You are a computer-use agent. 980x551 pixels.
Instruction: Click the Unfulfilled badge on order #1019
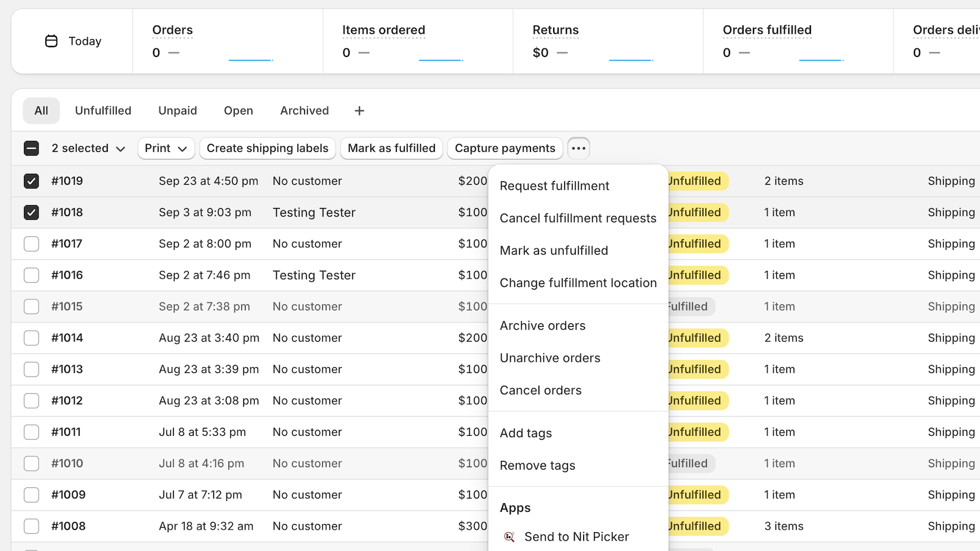click(696, 181)
